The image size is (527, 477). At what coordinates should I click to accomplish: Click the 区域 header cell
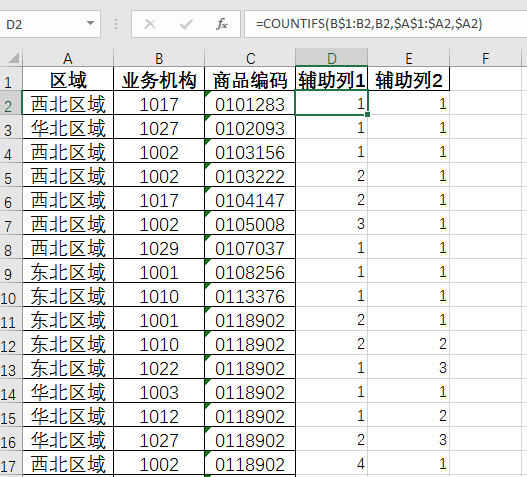click(68, 80)
